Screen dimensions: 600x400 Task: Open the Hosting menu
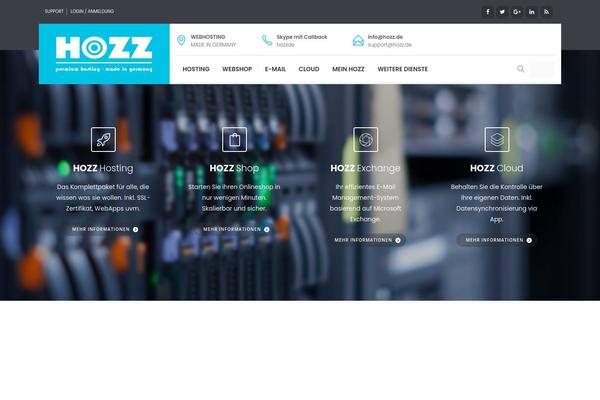pyautogui.click(x=196, y=69)
